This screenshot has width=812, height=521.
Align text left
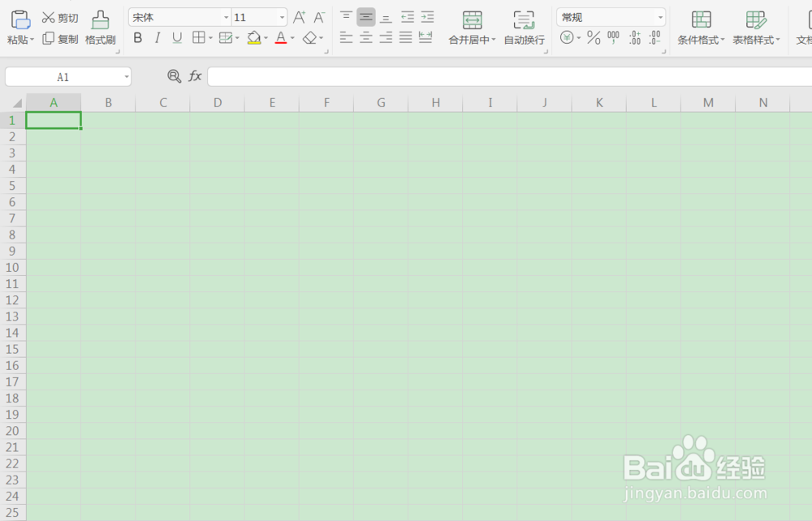pos(346,37)
